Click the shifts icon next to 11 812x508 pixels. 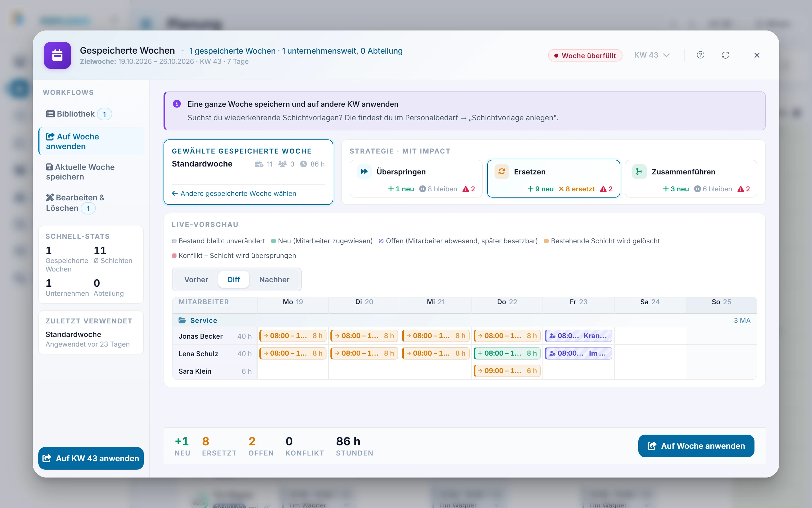pos(259,164)
